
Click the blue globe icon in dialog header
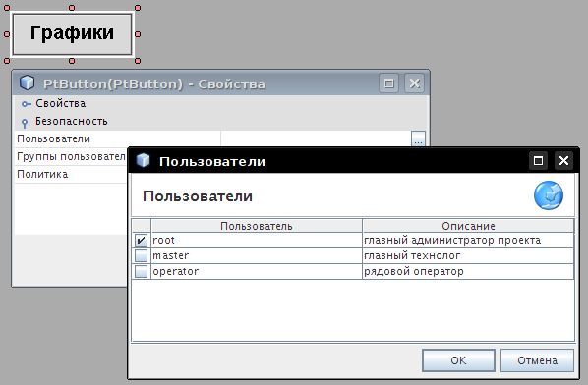click(x=549, y=195)
